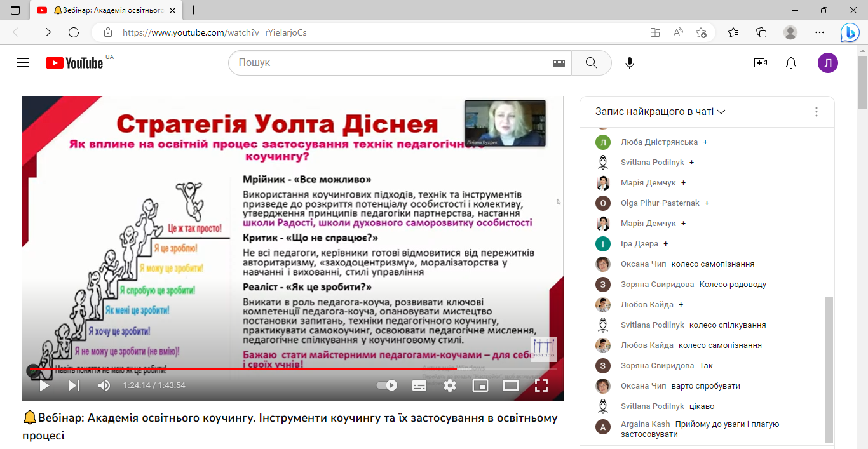Open the YouTube hamburger guide menu

(x=23, y=63)
